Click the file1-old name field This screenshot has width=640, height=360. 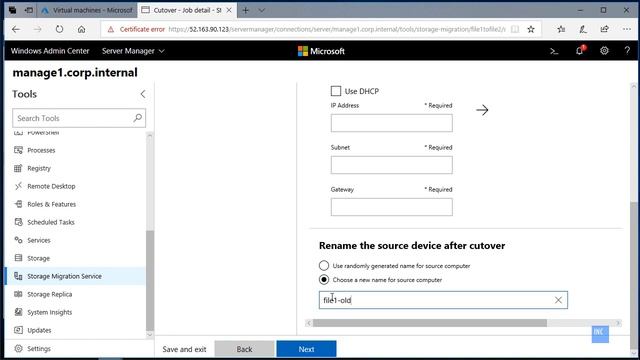(443, 300)
